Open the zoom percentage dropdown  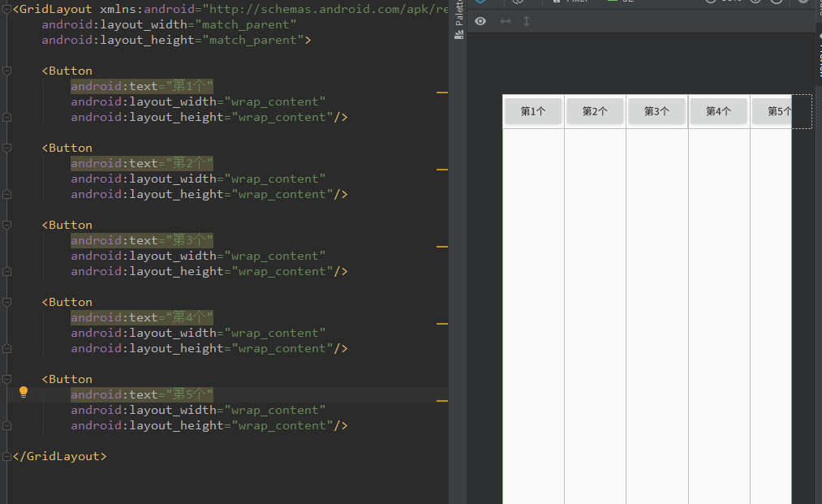[731, 2]
